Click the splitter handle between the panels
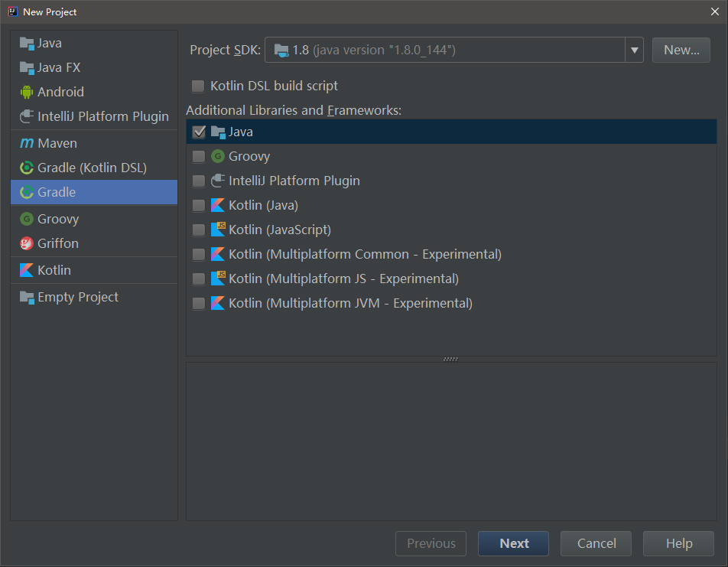This screenshot has width=728, height=567. pos(450,359)
